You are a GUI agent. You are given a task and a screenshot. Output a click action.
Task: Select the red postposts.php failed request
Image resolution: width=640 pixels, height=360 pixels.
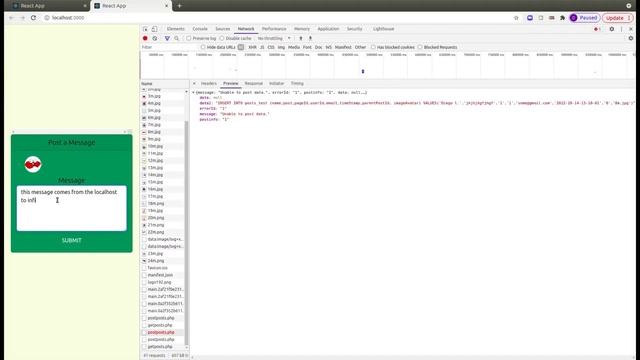(163, 332)
